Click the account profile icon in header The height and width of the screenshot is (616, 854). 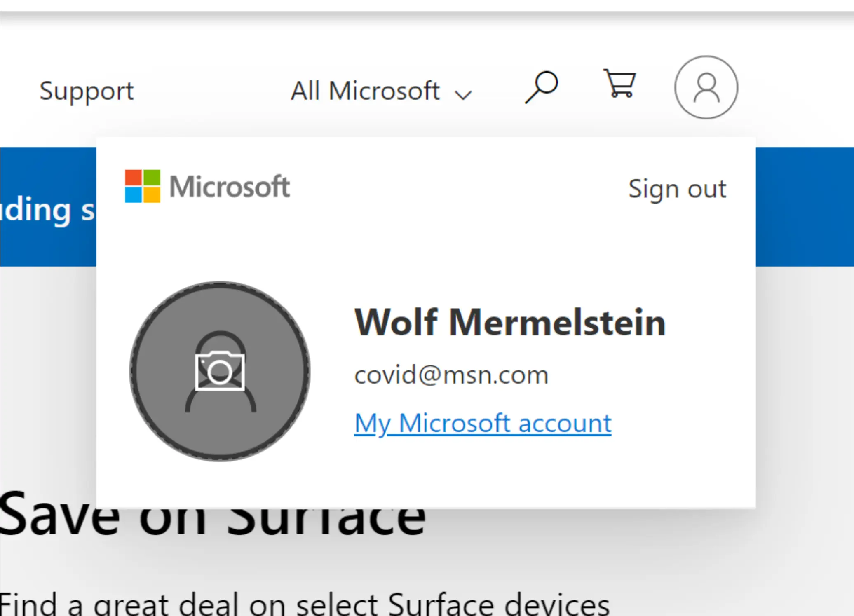[x=706, y=87]
